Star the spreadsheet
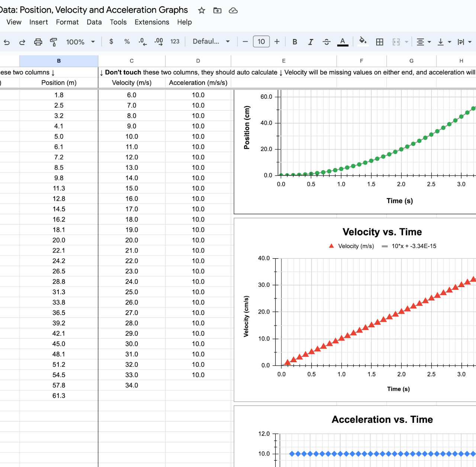Screen dimensions: 476x467 201,10
